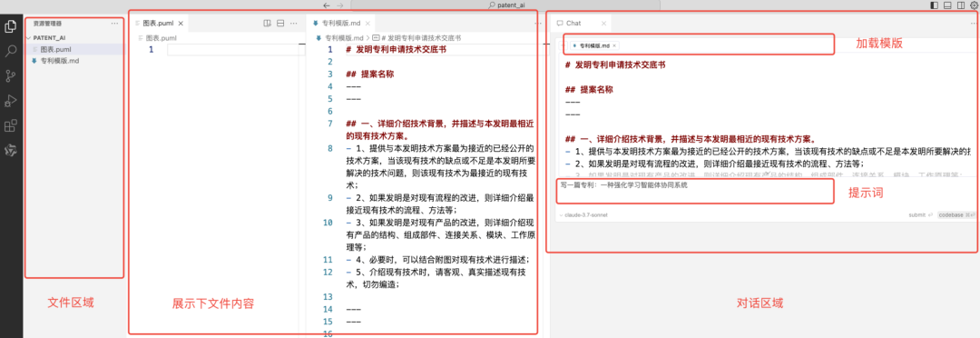This screenshot has height=338, width=980.
Task: Close the 图表.puml editor tab
Action: [x=181, y=23]
